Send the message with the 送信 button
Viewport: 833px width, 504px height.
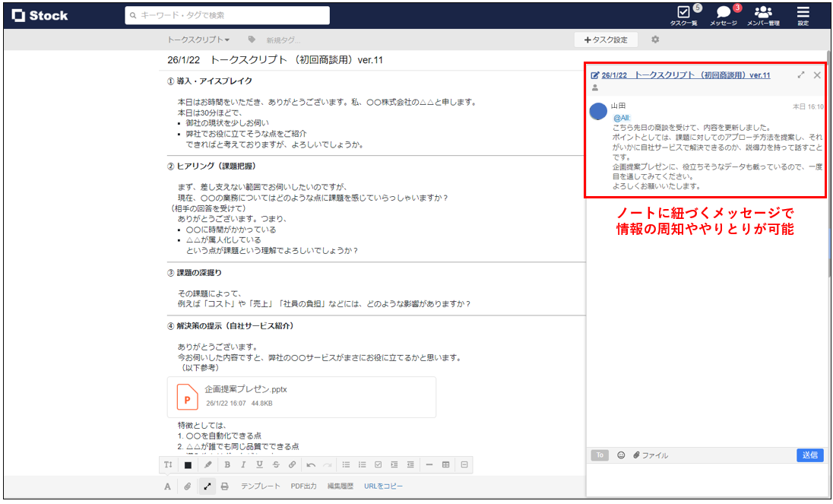pos(809,455)
